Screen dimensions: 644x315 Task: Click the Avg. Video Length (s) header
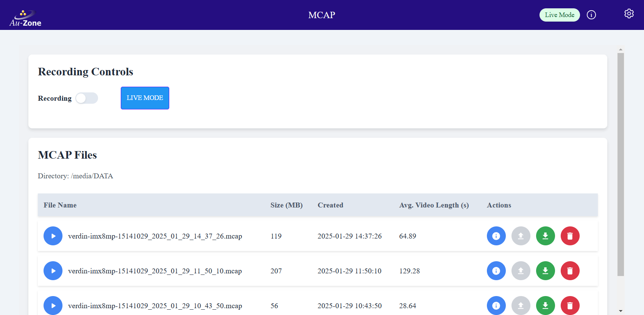tap(434, 205)
